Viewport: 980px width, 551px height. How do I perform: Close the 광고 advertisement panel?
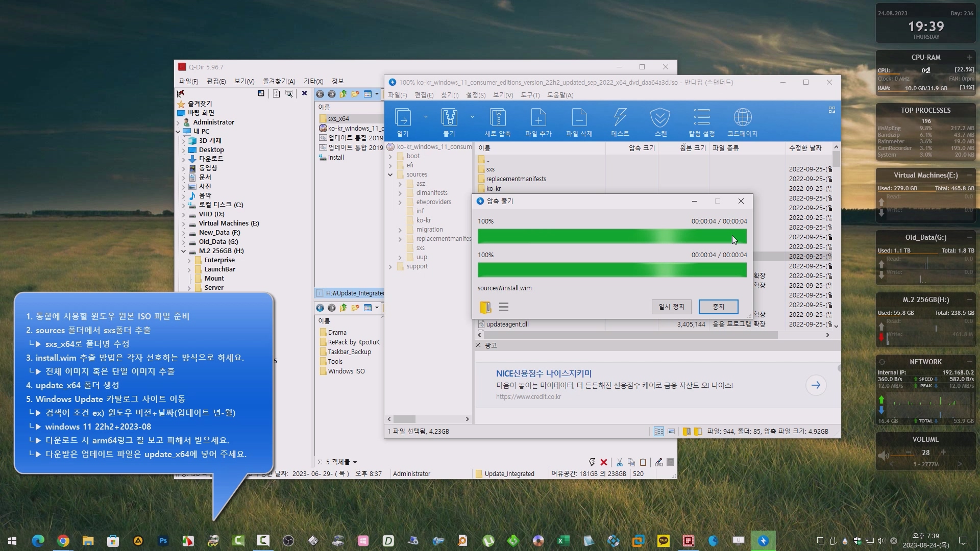[478, 345]
